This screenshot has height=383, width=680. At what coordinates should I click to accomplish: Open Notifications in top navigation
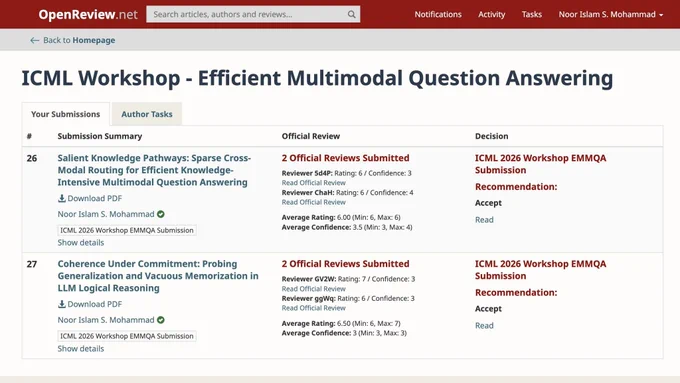tap(438, 14)
